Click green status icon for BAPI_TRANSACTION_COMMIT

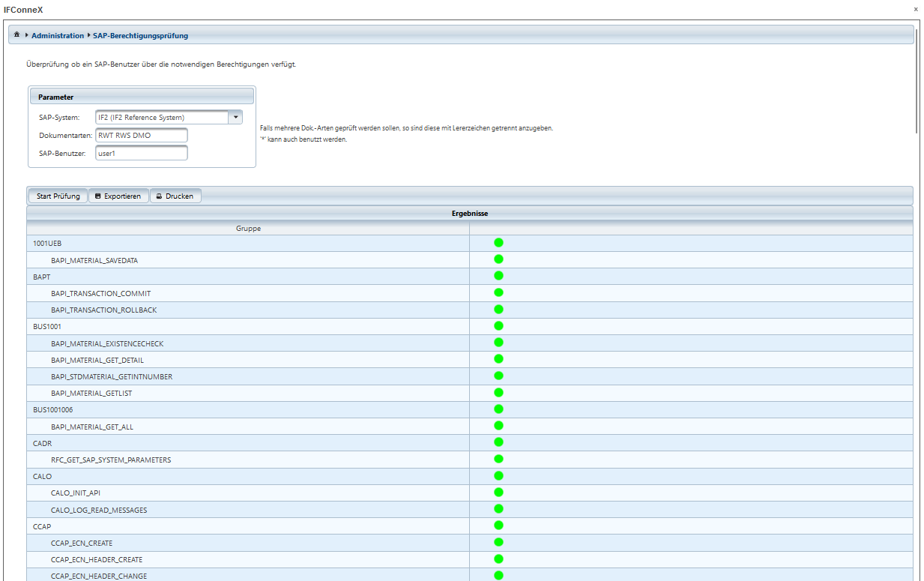[498, 292]
